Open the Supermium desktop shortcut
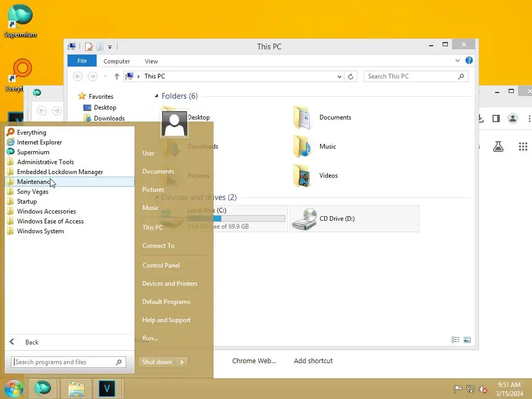Screen dimensions: 532x399 (20, 20)
